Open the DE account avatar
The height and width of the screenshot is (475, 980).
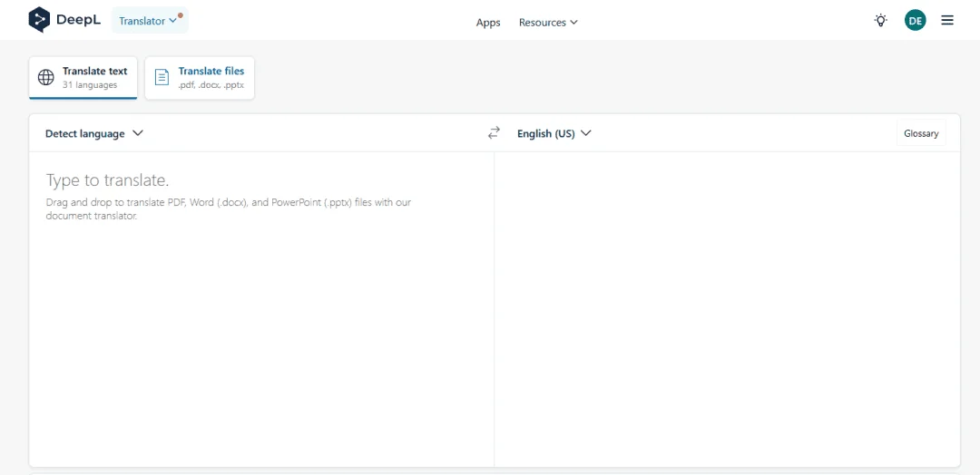pos(915,21)
